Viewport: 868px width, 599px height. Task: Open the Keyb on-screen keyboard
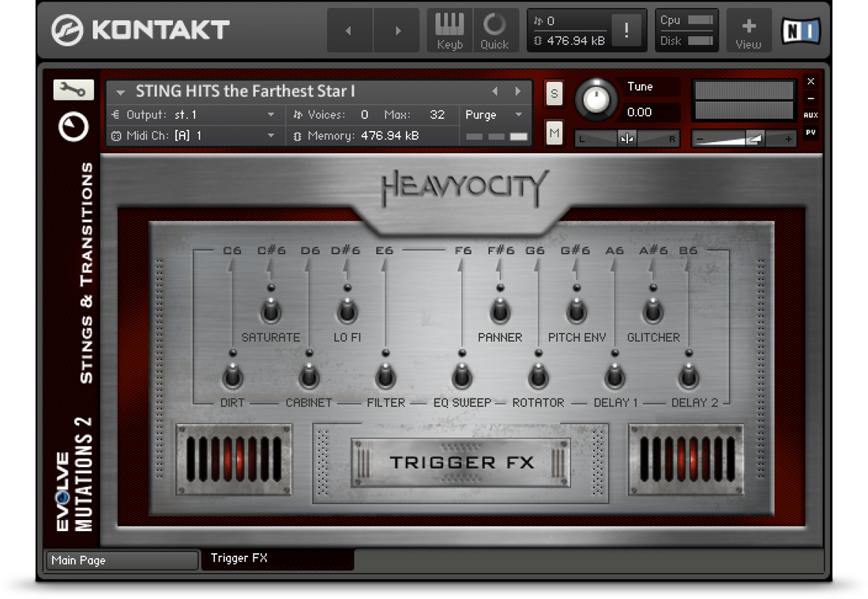coord(449,31)
